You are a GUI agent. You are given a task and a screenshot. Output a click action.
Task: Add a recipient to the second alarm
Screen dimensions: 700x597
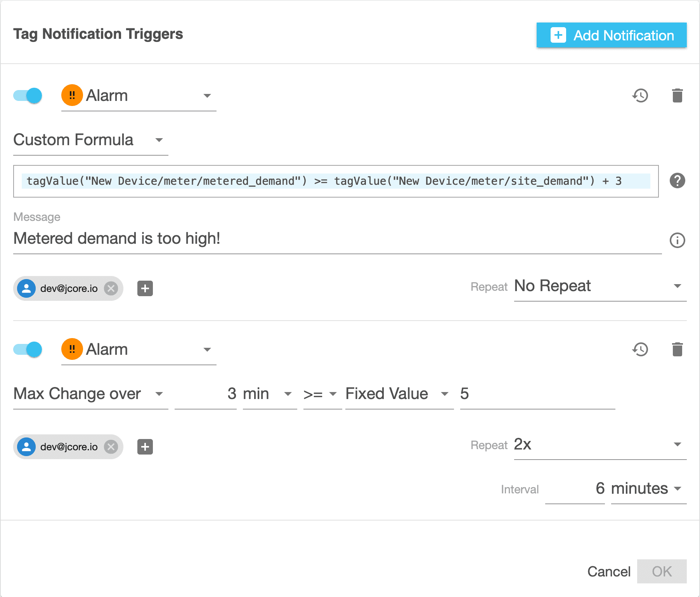[x=145, y=447]
